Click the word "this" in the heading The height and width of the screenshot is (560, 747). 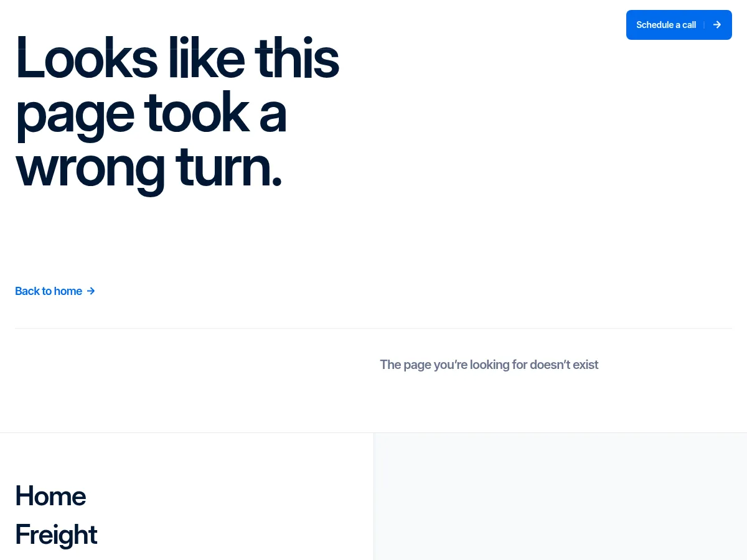tap(297, 59)
